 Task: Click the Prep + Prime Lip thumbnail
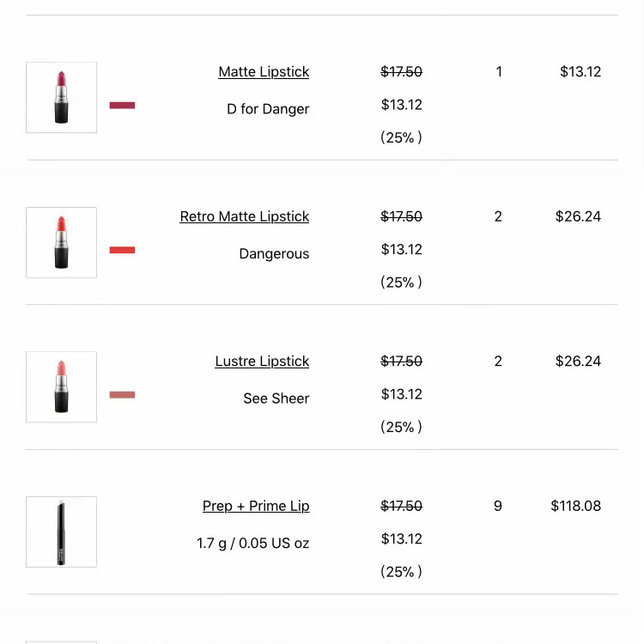[61, 532]
